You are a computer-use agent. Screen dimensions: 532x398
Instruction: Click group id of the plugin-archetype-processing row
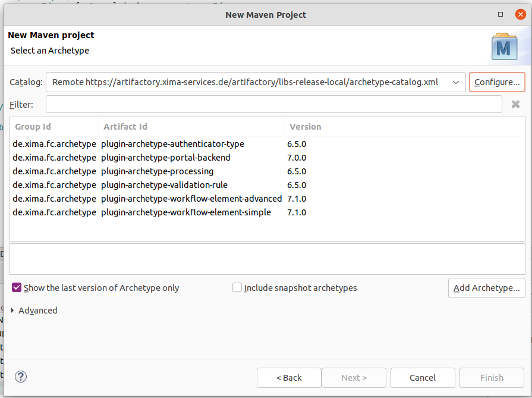54,171
